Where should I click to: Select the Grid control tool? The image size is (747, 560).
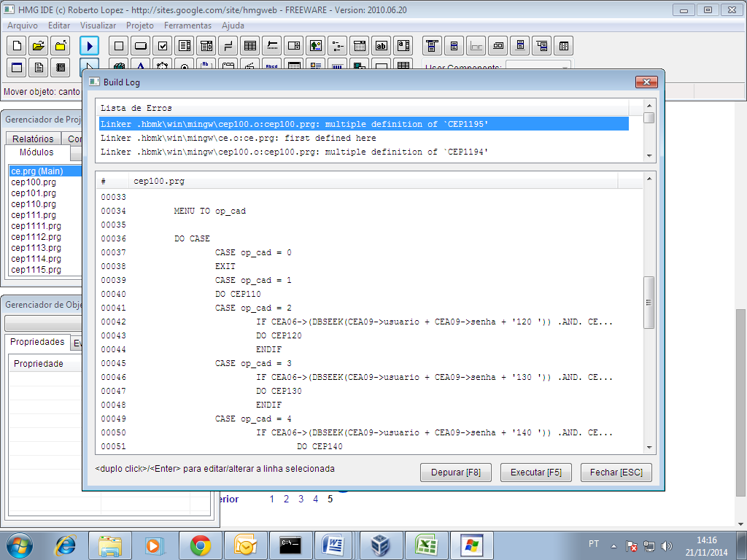pos(250,46)
